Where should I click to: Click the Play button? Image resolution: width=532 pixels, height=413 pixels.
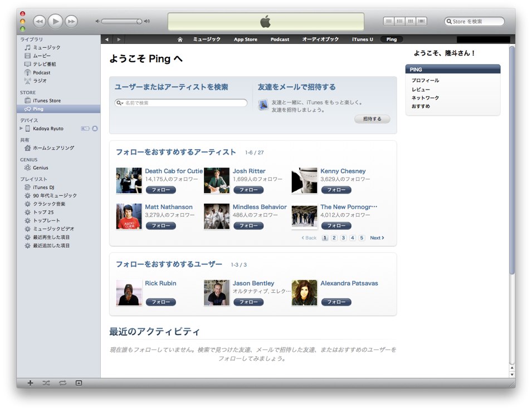pyautogui.click(x=55, y=21)
